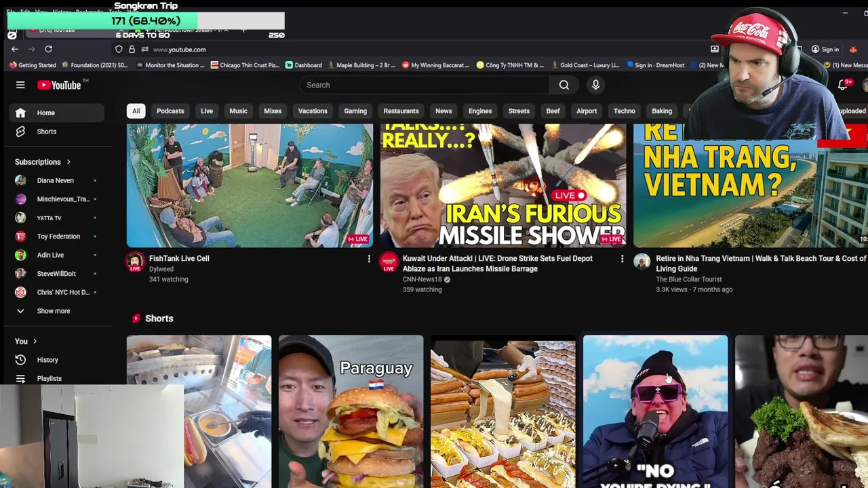Select the Streets filter chip
The height and width of the screenshot is (488, 868).
tap(519, 111)
